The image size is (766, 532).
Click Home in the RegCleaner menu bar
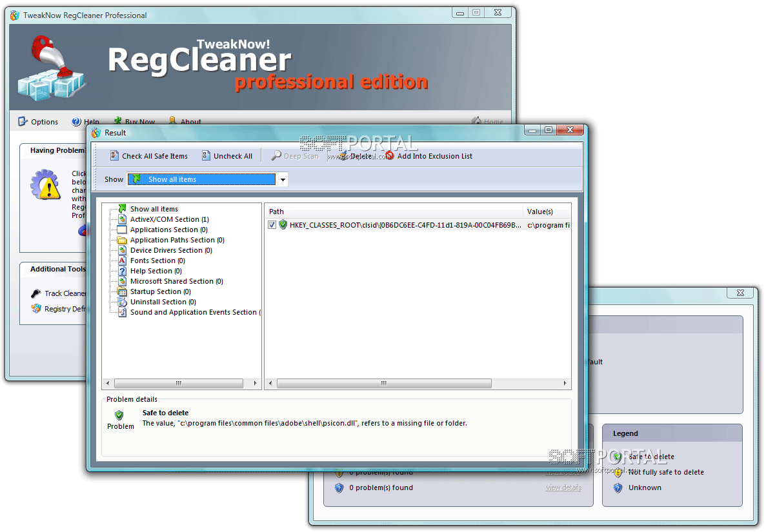[488, 121]
